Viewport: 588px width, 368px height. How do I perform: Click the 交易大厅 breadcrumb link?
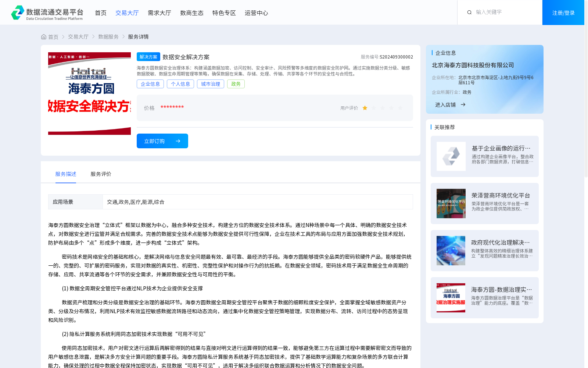pyautogui.click(x=78, y=37)
